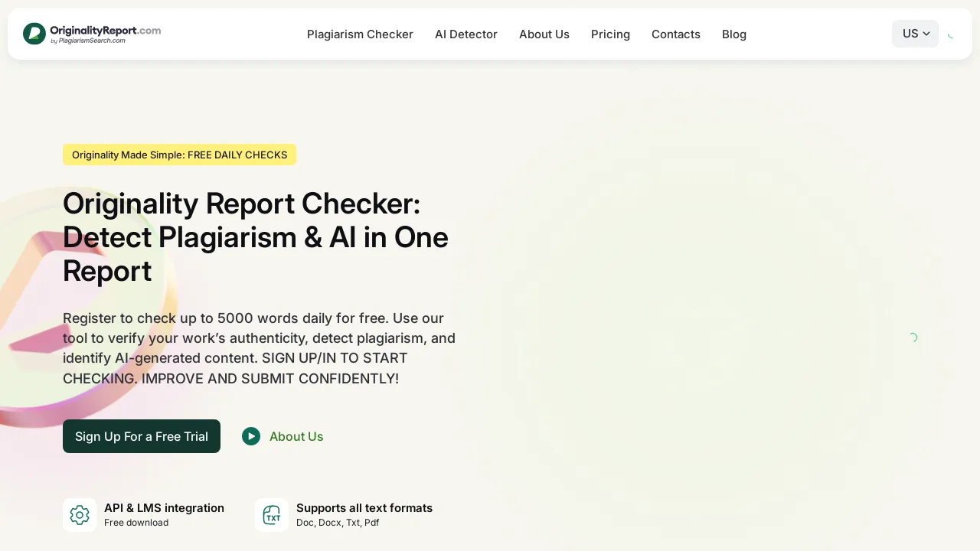Click the API & LMS integration gear icon

(x=80, y=515)
